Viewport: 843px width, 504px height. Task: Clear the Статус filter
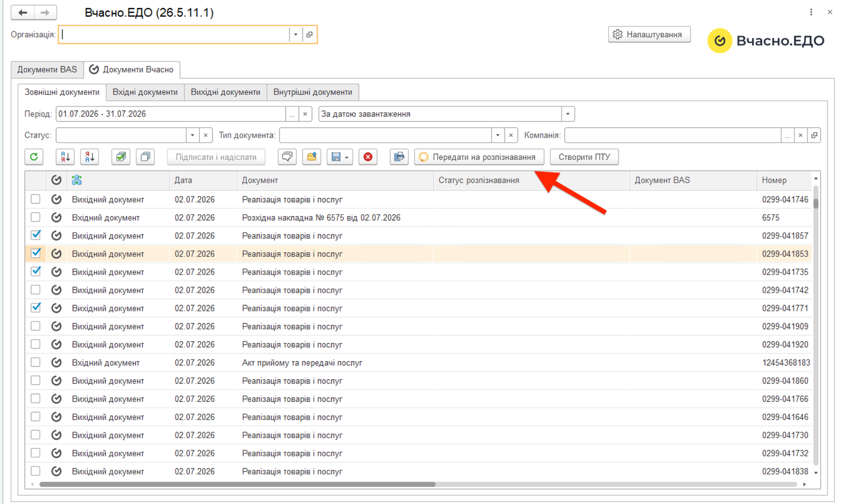pyautogui.click(x=205, y=135)
